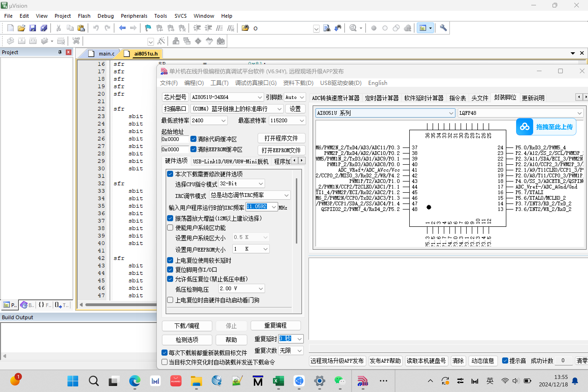
Task: Toggle 上电复位使用较长延时 checkbox
Action: 170,260
